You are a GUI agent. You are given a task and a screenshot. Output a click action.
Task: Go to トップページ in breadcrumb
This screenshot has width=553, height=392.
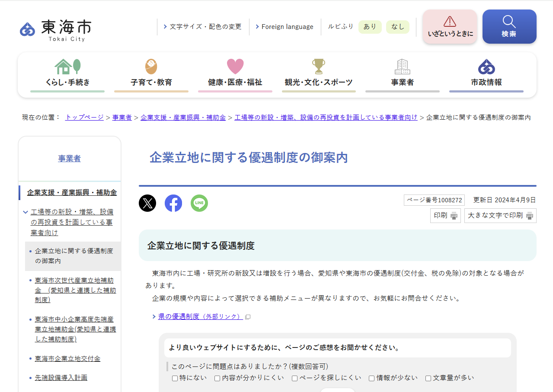84,117
